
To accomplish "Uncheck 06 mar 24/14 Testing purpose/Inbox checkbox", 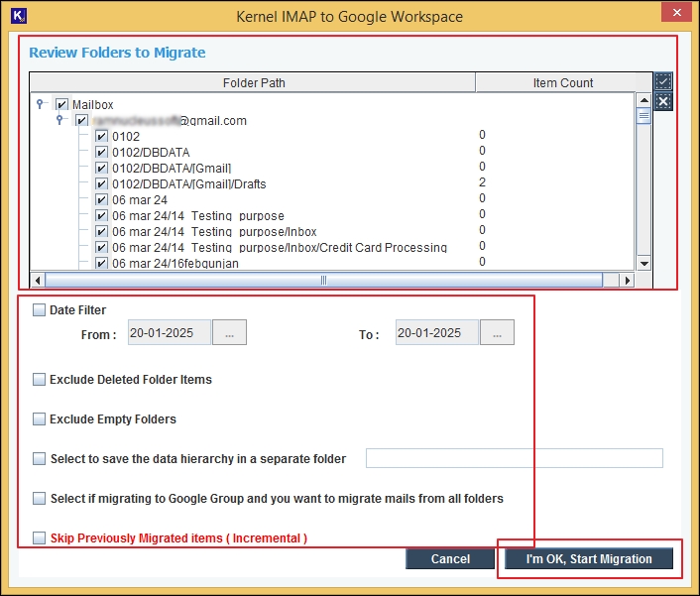I will [101, 231].
